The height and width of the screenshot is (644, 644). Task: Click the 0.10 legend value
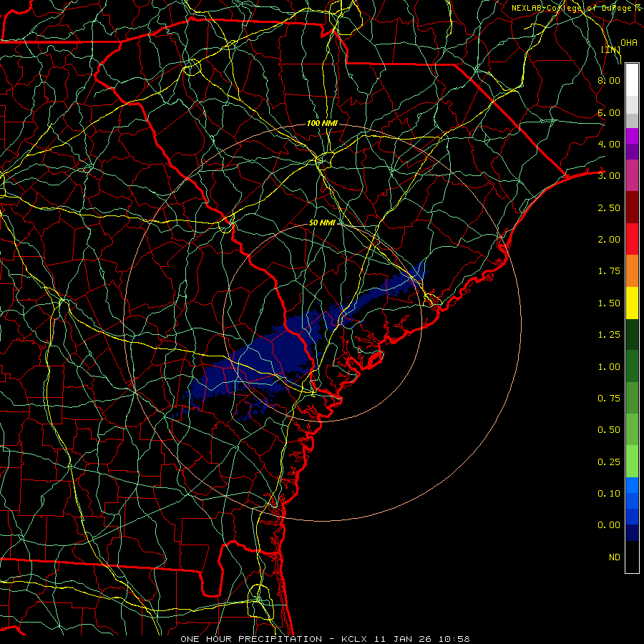click(x=609, y=494)
